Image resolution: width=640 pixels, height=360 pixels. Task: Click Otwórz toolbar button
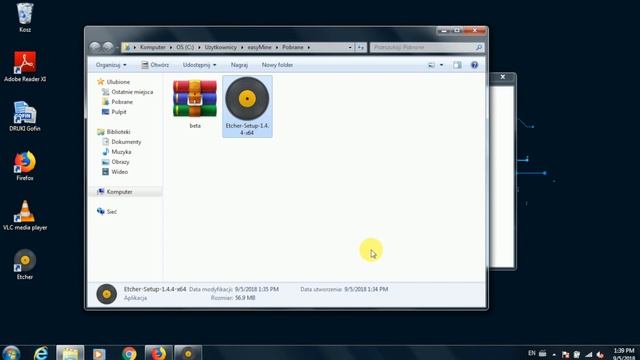tap(155, 65)
